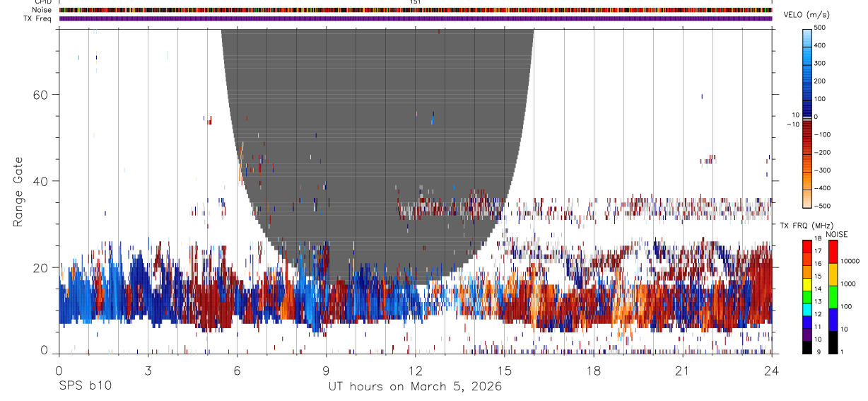Click the Noise strip along the top
This screenshot has width=868, height=401.
pos(416,10)
